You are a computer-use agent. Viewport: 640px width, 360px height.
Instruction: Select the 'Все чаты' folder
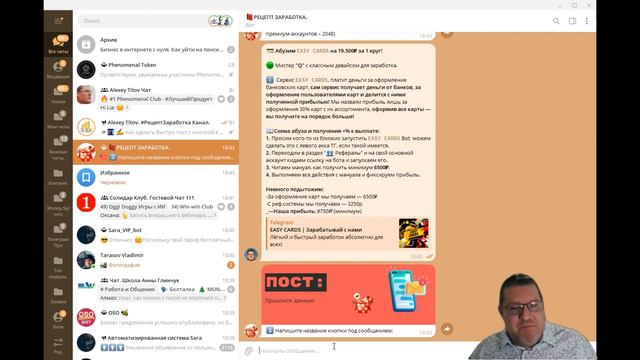[x=58, y=44]
